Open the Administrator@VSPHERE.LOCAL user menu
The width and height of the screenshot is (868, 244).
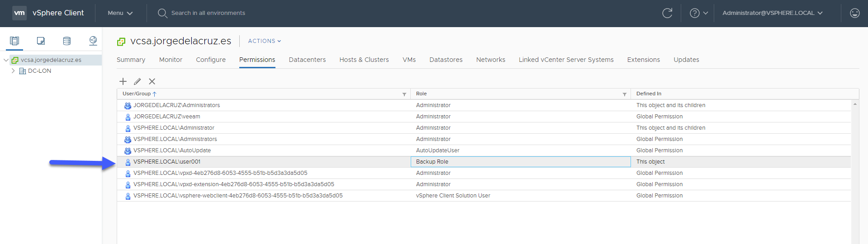[x=773, y=13]
